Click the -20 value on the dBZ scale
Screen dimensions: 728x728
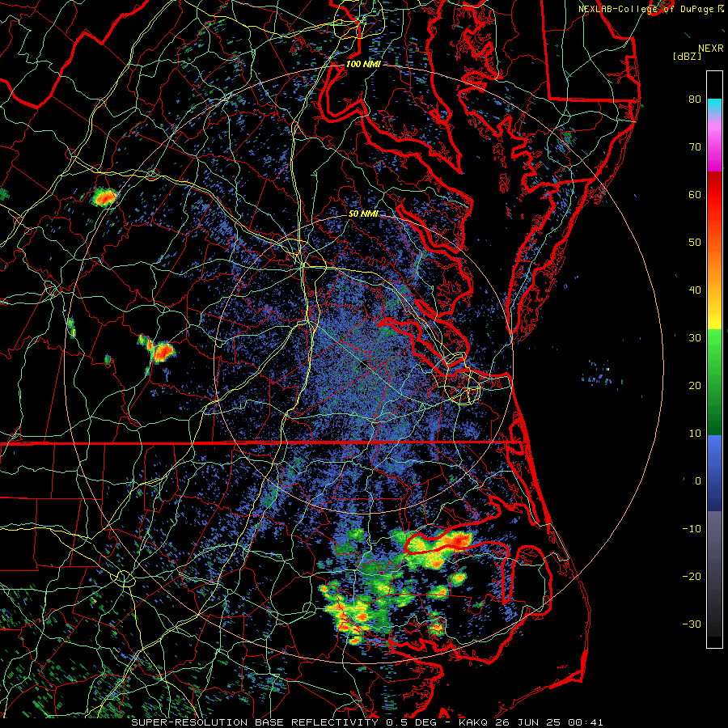point(692,576)
